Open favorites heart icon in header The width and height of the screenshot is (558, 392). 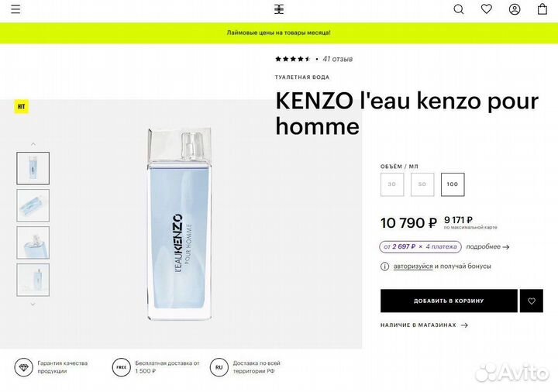487,9
